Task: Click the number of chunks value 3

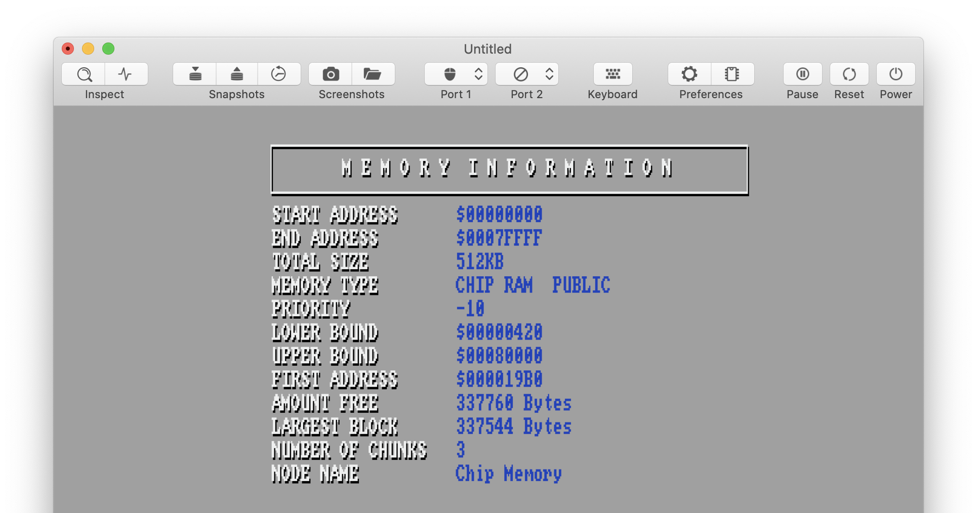Action: click(x=461, y=450)
